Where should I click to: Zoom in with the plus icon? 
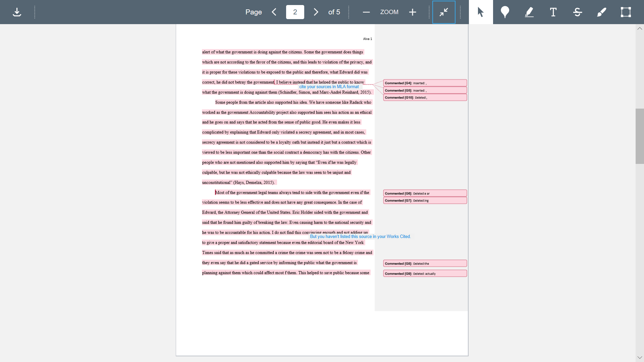coord(413,12)
